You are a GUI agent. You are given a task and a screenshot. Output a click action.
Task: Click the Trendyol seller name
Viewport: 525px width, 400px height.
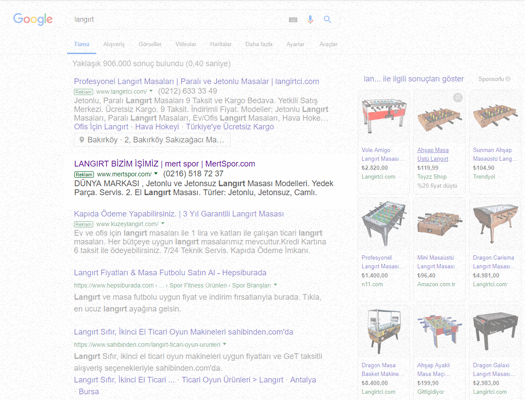pos(484,177)
